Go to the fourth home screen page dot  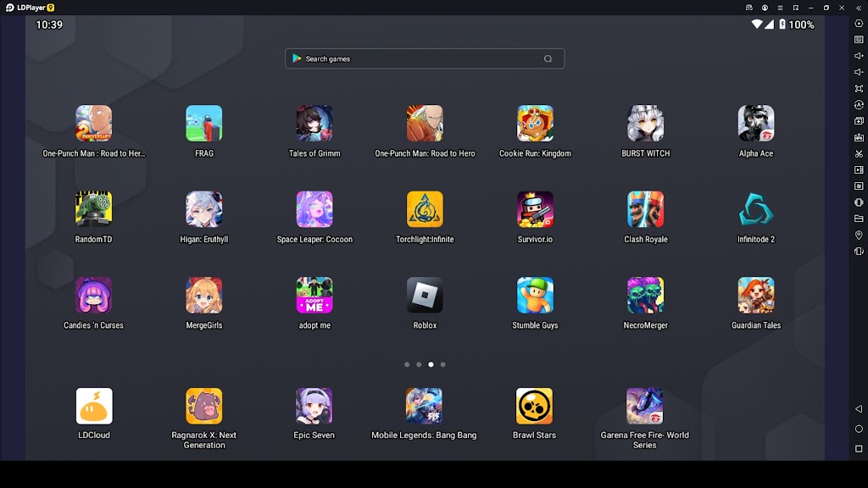(442, 364)
